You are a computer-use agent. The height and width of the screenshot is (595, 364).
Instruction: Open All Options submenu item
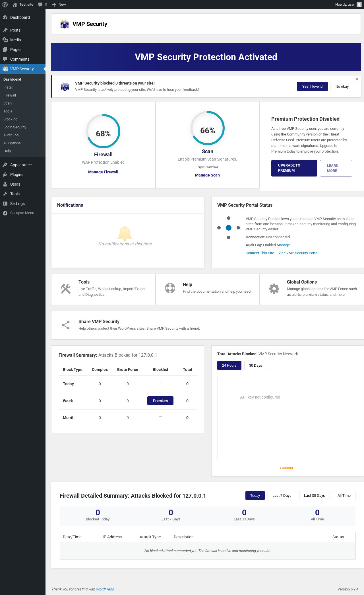tap(12, 143)
